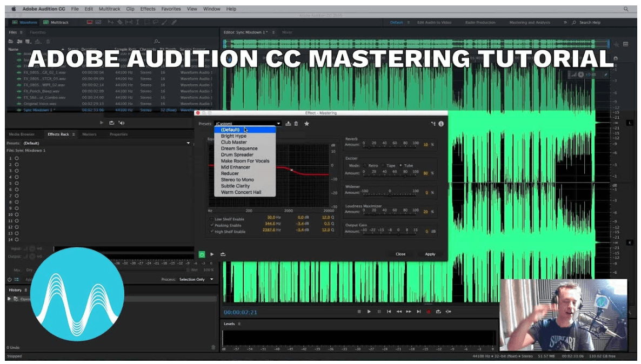The width and height of the screenshot is (641, 364).
Task: Save preset icon in Mastering dialog
Action: tap(288, 123)
